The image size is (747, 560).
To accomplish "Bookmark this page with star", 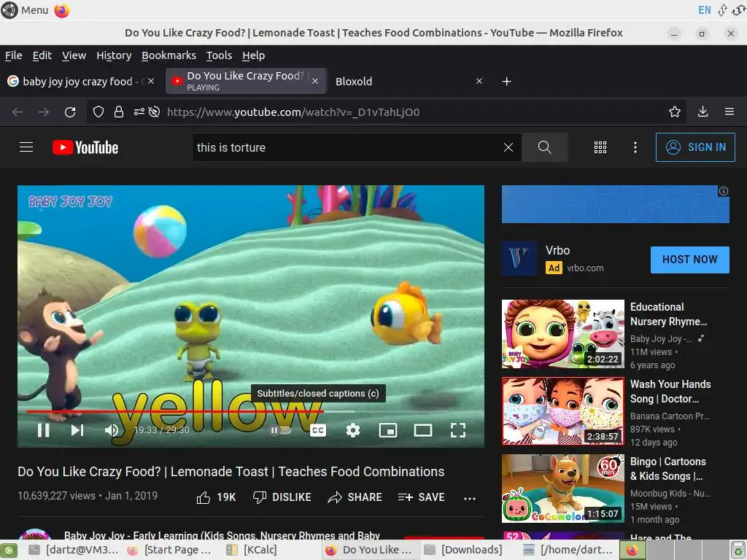I will click(x=675, y=112).
